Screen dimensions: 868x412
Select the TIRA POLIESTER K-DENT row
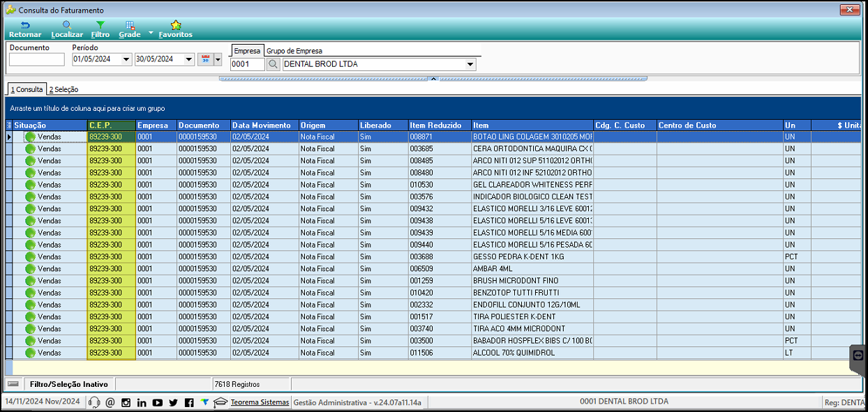(x=433, y=316)
